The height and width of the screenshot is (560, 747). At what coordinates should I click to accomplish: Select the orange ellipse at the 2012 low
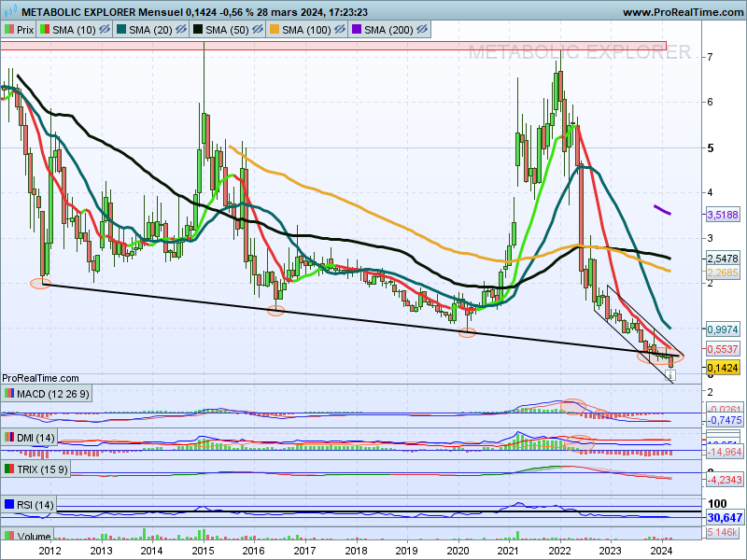(40, 284)
